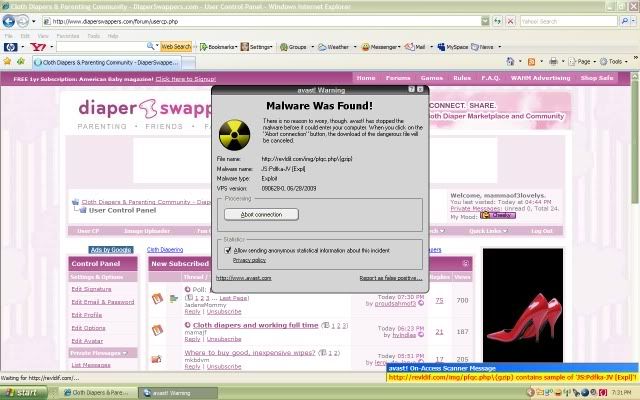Go back with the browser Back arrow
640x400 pixels.
click(9, 21)
